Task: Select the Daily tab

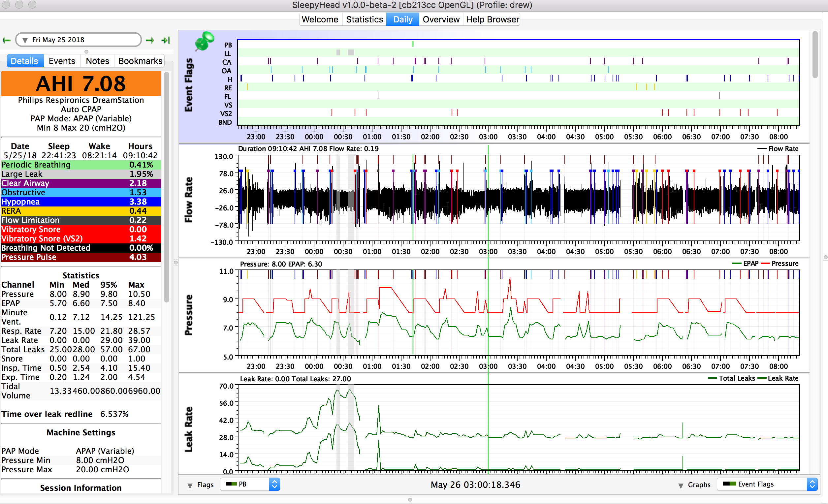Action: (x=402, y=19)
